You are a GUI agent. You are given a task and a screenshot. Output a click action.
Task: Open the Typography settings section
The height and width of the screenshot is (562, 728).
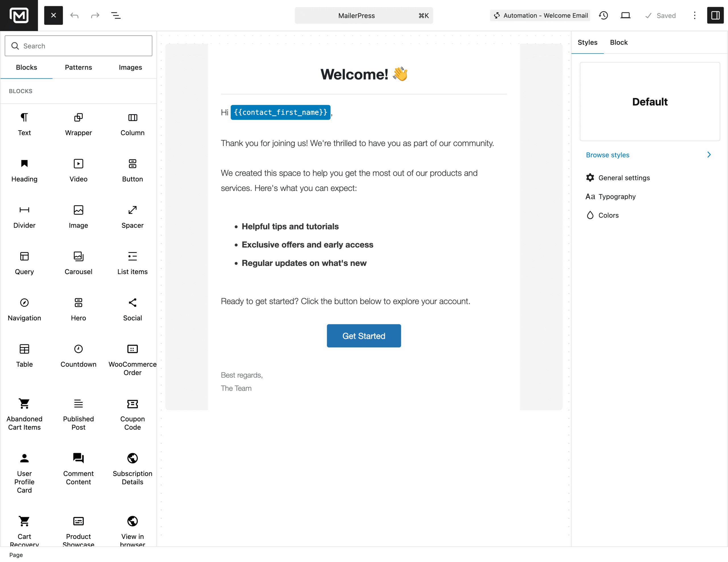tap(617, 196)
